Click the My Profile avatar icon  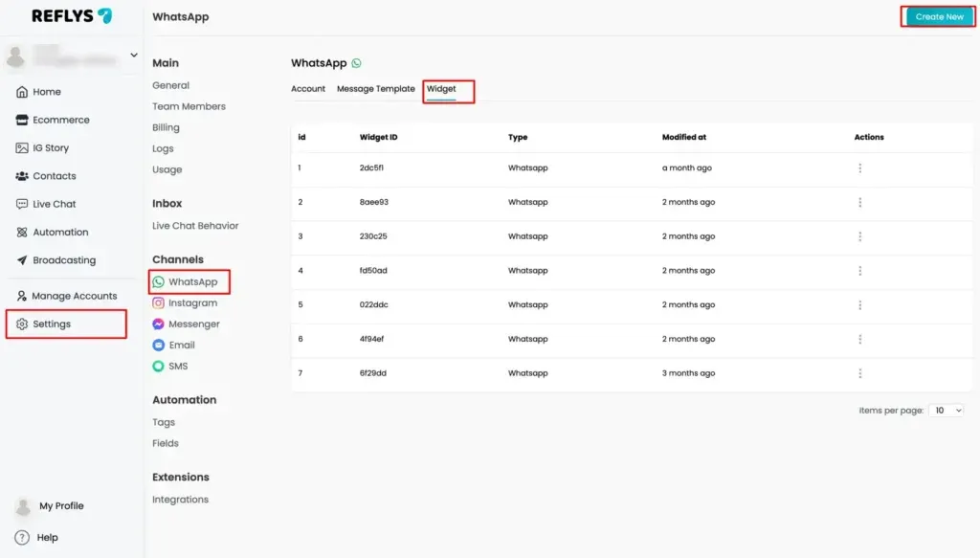coord(23,506)
